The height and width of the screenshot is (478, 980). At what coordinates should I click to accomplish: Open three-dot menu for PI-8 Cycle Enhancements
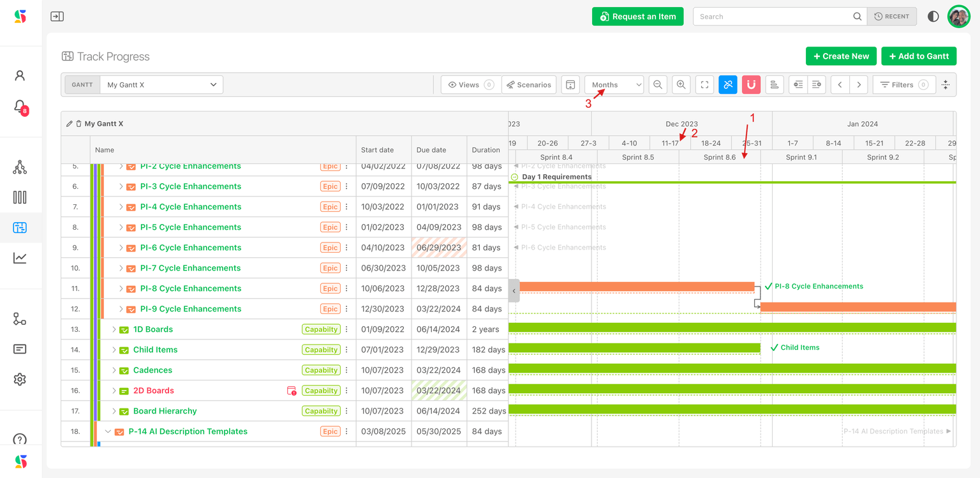point(346,288)
